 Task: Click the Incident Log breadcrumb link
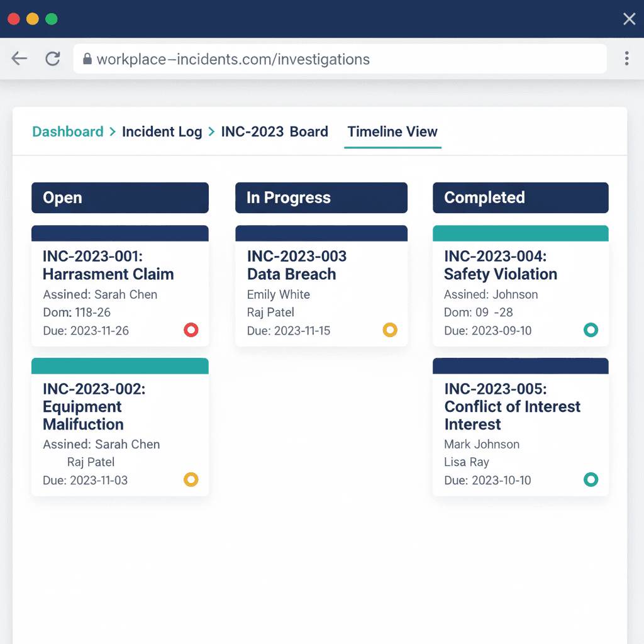pyautogui.click(x=162, y=132)
